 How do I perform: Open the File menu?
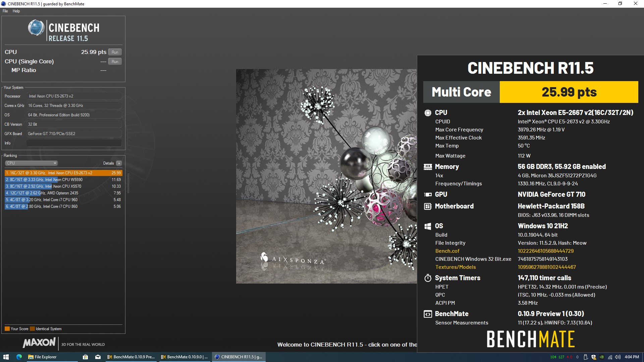pyautogui.click(x=5, y=11)
